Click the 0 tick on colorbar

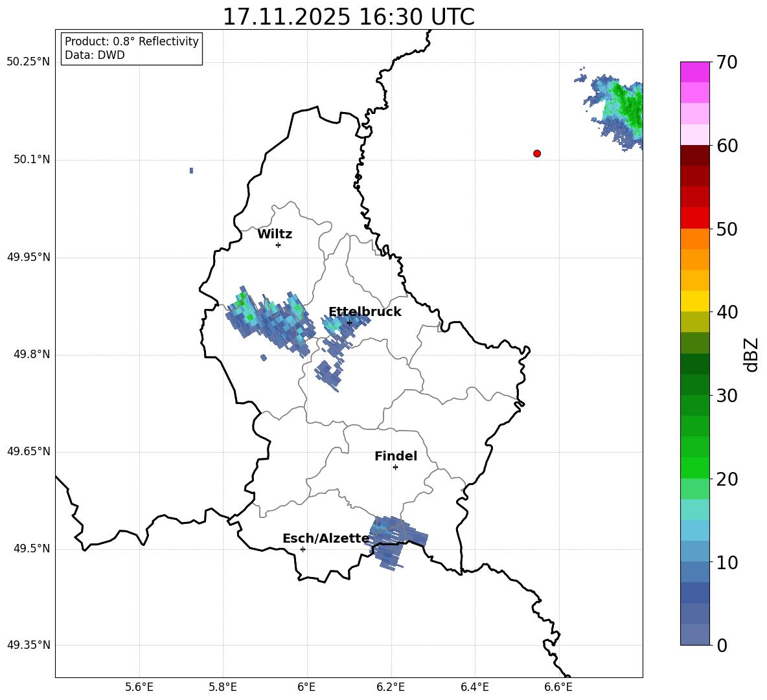click(722, 646)
